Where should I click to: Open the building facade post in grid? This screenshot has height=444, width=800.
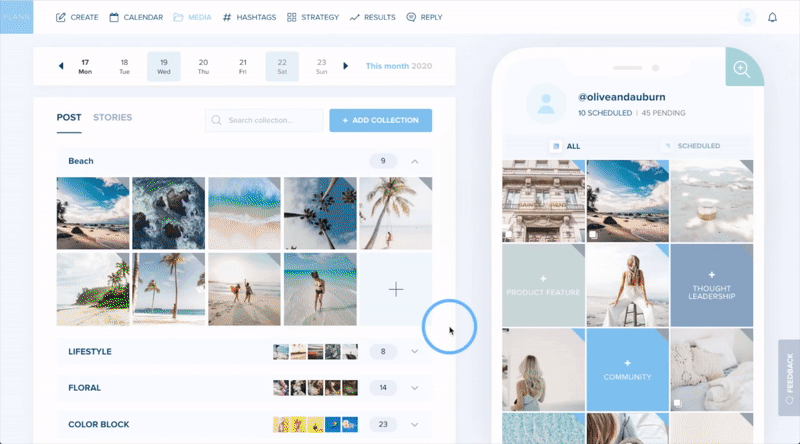(543, 201)
